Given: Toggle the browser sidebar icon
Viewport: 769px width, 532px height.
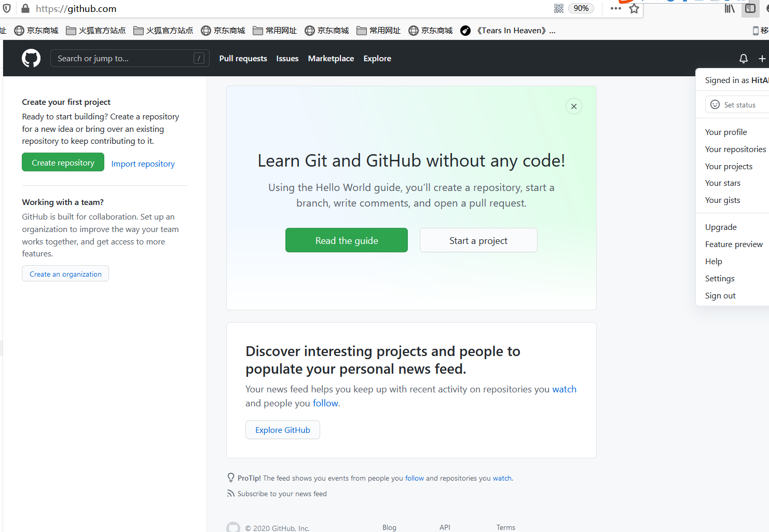Looking at the screenshot, I should tap(750, 8).
